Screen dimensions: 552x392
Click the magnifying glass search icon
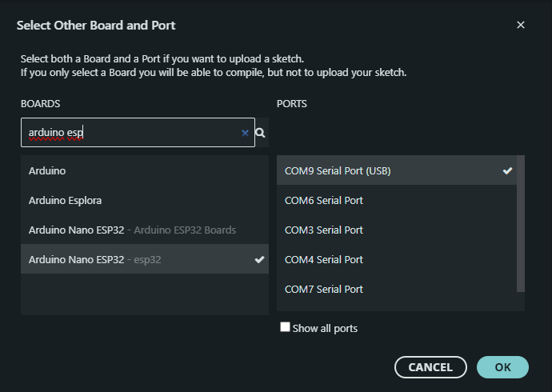[x=260, y=133]
